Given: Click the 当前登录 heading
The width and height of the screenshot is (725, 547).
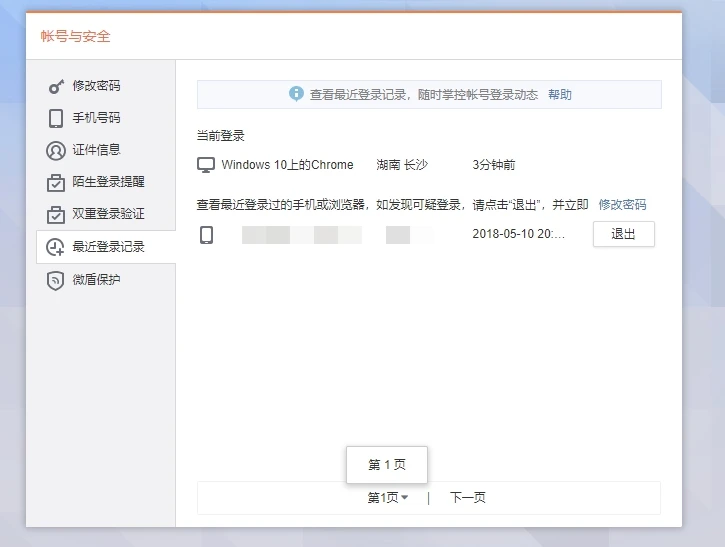Looking at the screenshot, I should pos(221,136).
